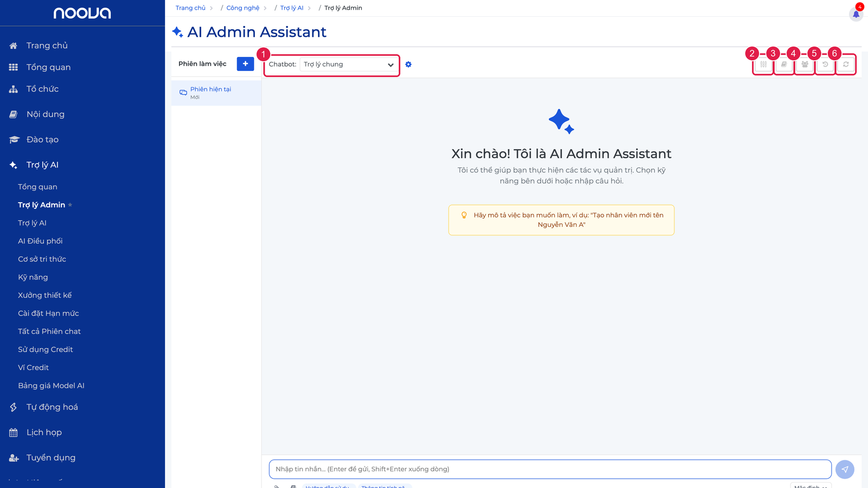
Task: Click the book knowledge icon in toolbar
Action: point(784,65)
